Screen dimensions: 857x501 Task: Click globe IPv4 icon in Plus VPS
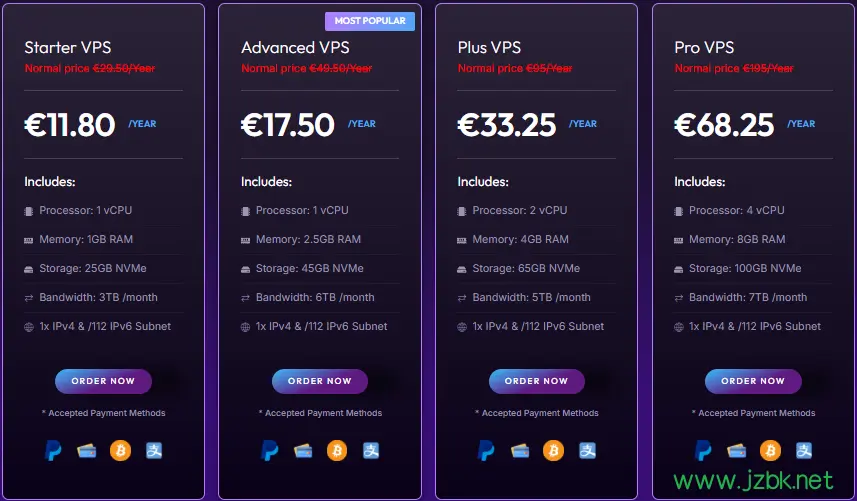pos(462,327)
